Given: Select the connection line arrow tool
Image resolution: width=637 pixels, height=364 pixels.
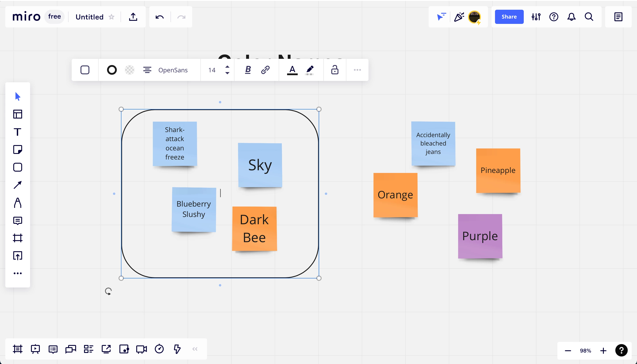Looking at the screenshot, I should pos(17,185).
